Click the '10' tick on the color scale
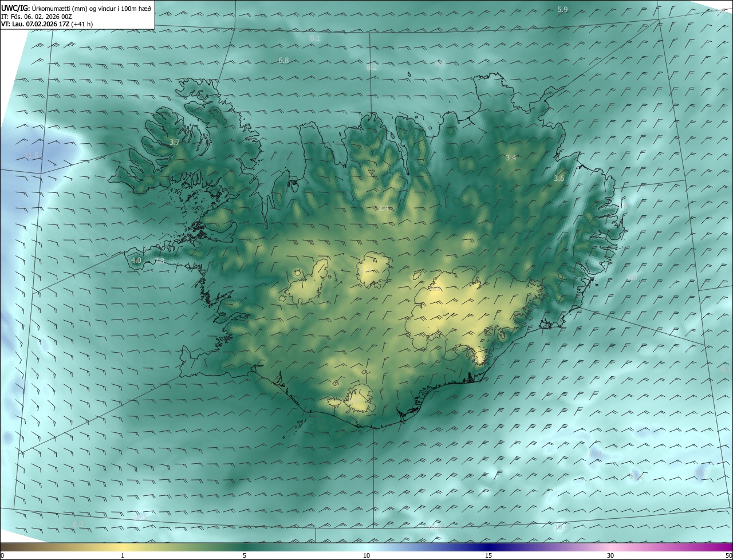This screenshot has width=733, height=560. [366, 555]
